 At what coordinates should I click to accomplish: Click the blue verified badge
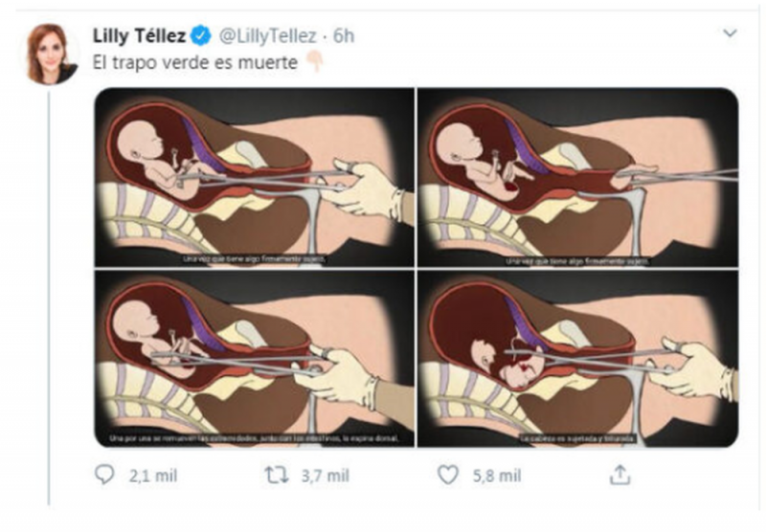coord(201,36)
